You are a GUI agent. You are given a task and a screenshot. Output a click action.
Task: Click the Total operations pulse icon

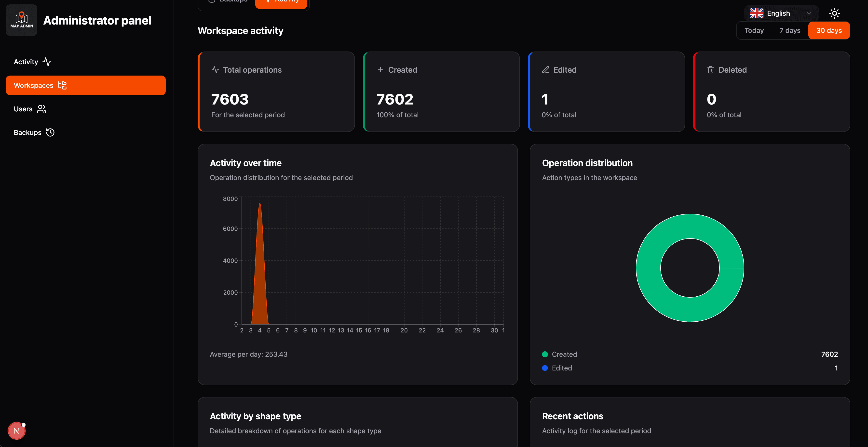215,70
